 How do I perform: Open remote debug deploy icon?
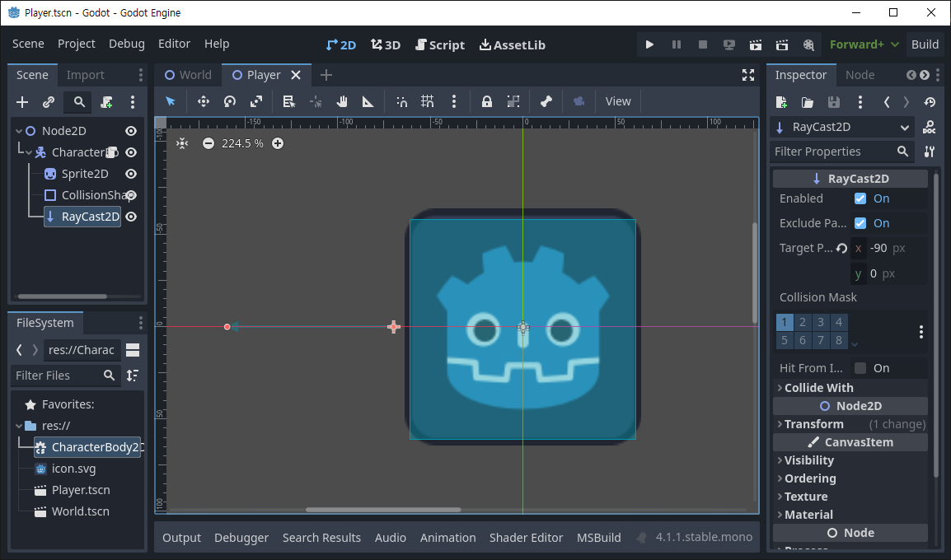(x=729, y=44)
